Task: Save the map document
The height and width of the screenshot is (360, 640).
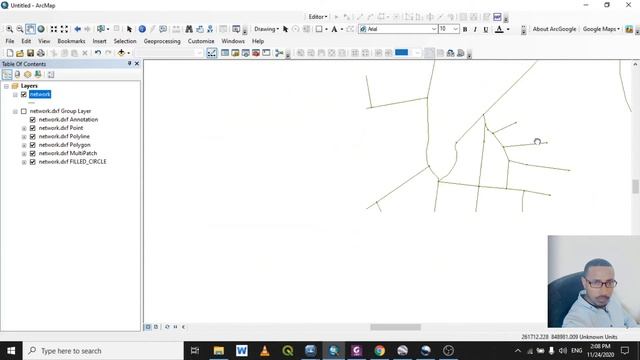Action: click(30, 53)
